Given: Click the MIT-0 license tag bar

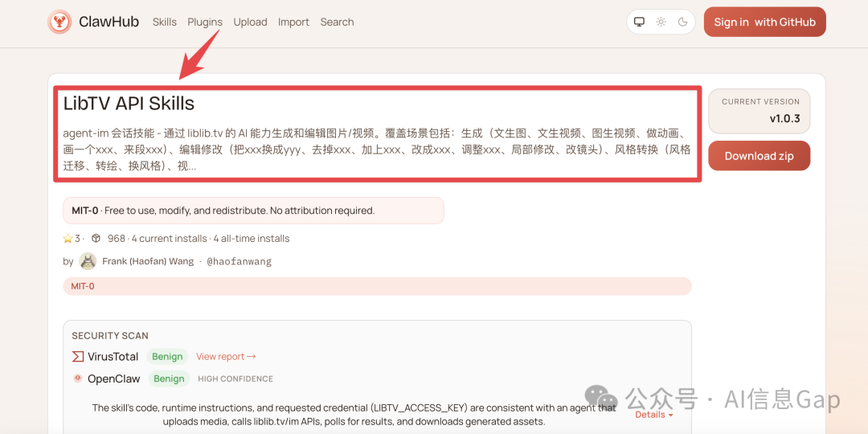Looking at the screenshot, I should [377, 286].
